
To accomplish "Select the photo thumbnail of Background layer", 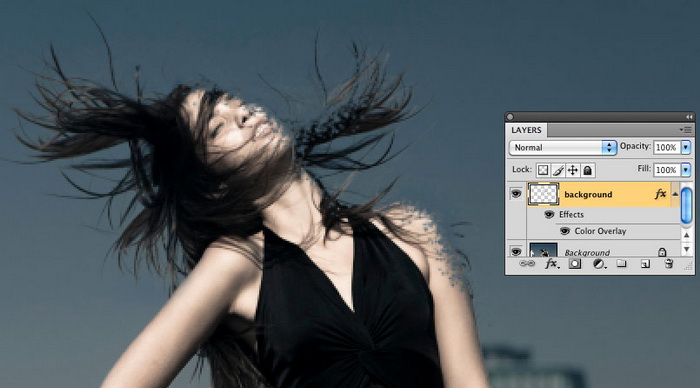I will [x=543, y=250].
